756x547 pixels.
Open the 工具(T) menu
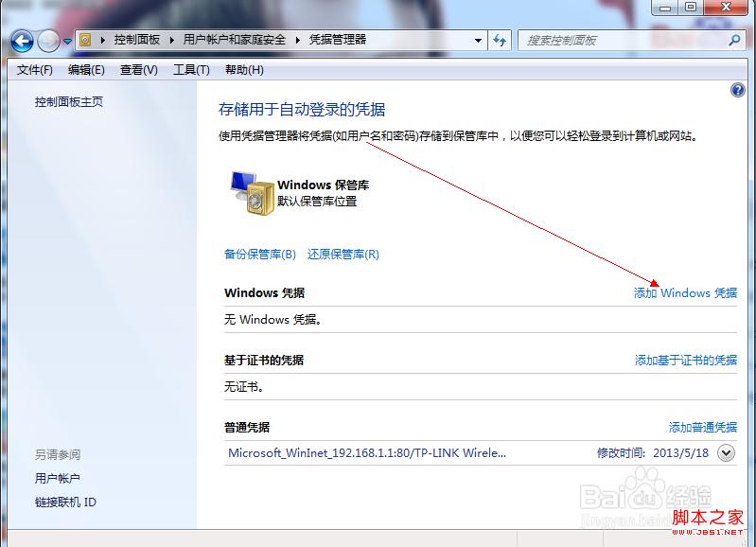point(191,70)
